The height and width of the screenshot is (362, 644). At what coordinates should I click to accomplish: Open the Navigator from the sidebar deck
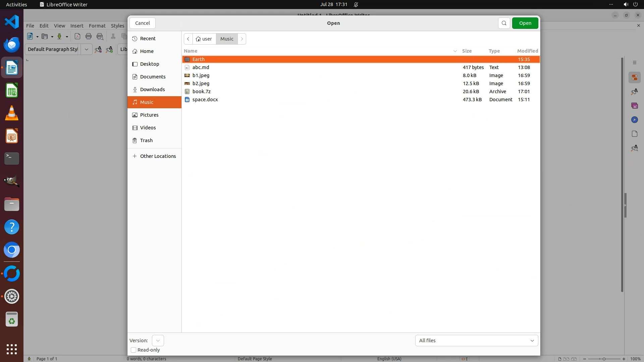[634, 120]
